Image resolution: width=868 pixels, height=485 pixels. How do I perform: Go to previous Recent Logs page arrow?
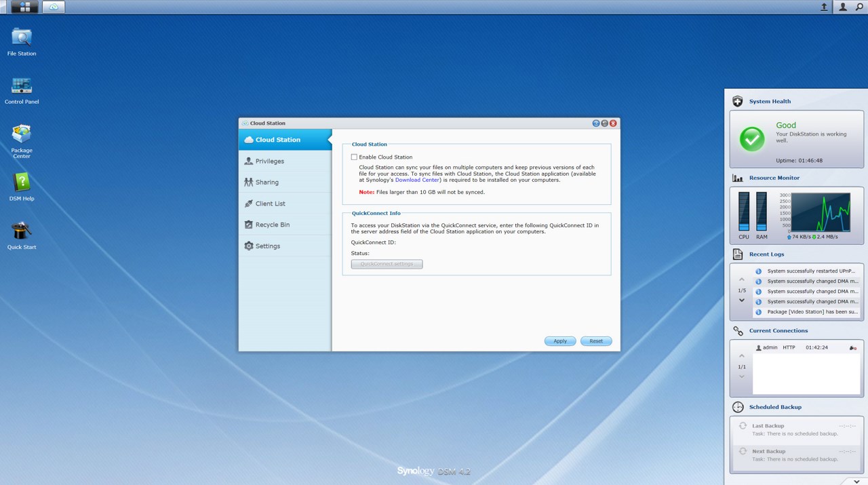742,280
